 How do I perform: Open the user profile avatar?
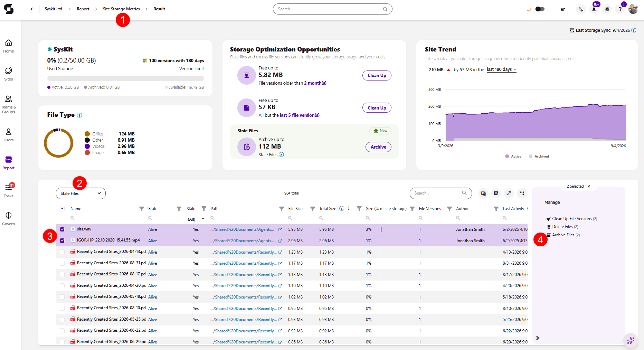[633, 9]
